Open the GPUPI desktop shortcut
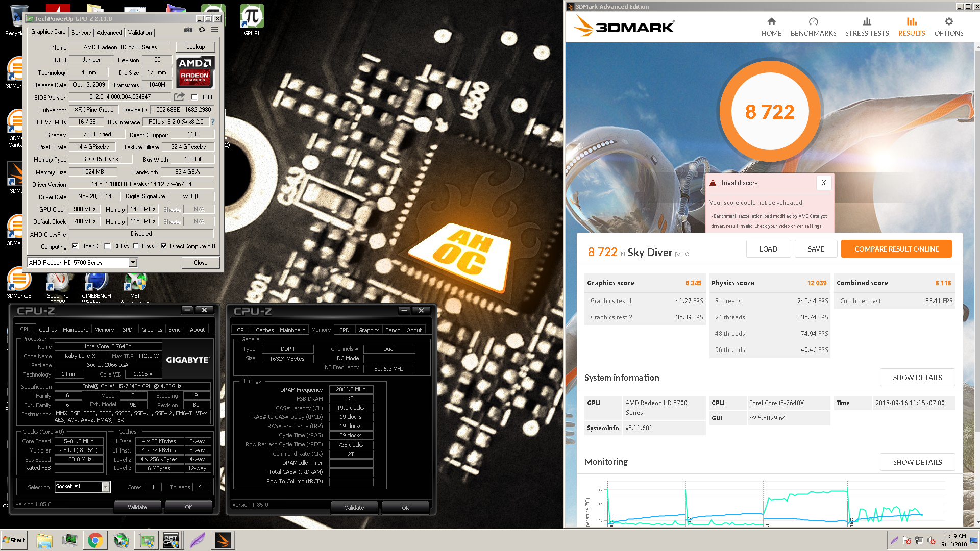Image resolution: width=980 pixels, height=551 pixels. pos(252,20)
